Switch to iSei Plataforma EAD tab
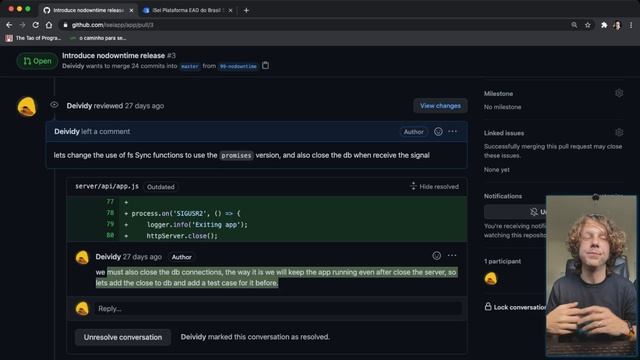 187,10
